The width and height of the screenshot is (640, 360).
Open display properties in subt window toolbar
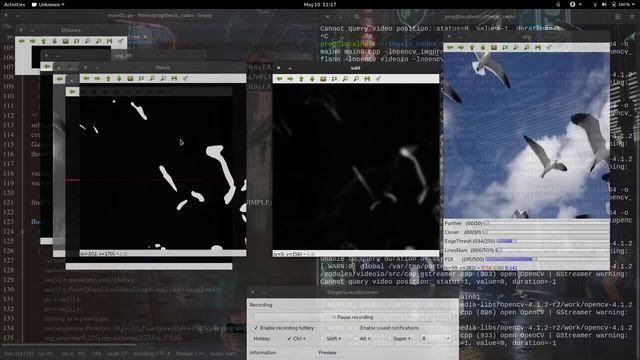378,78
